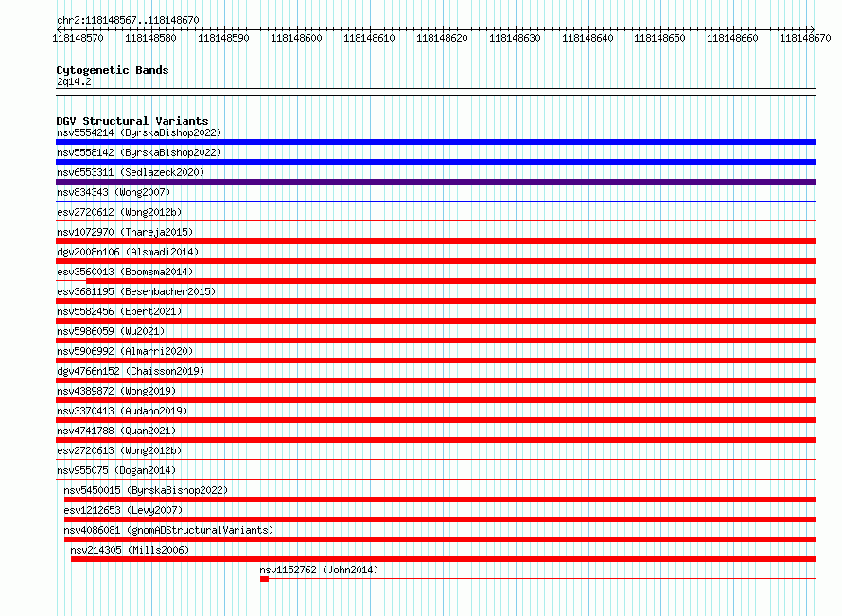Click ruler position 118148620
This screenshot has width=842, height=616.
[x=442, y=38]
